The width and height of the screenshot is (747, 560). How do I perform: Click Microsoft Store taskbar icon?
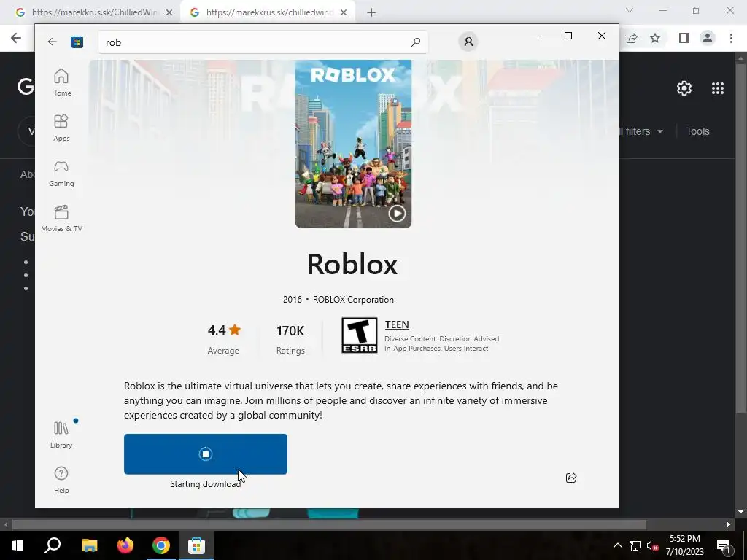click(196, 545)
